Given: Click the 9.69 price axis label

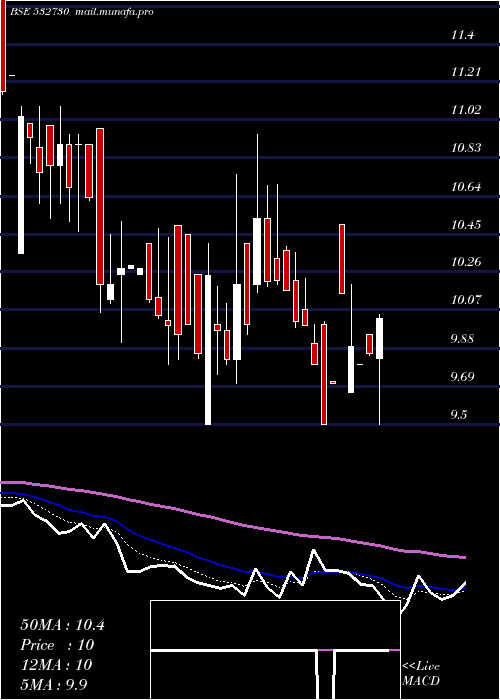Looking at the screenshot, I should click(463, 377).
